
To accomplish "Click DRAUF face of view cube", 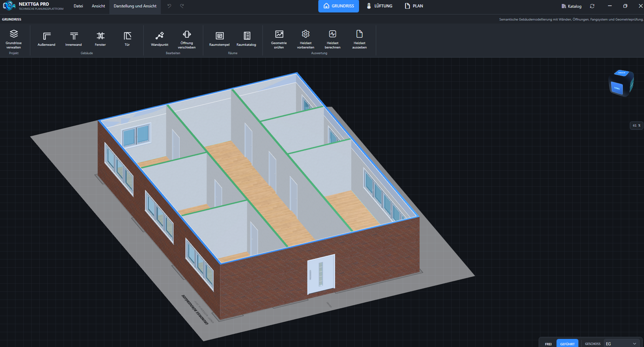I will pos(622,73).
